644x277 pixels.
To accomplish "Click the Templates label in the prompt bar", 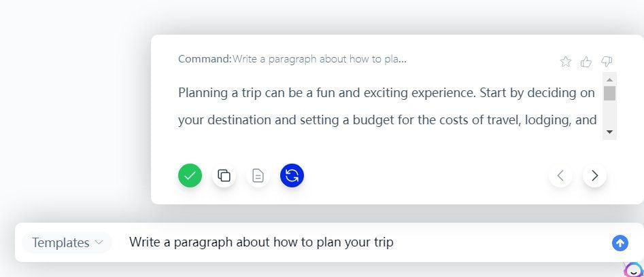I will point(61,242).
